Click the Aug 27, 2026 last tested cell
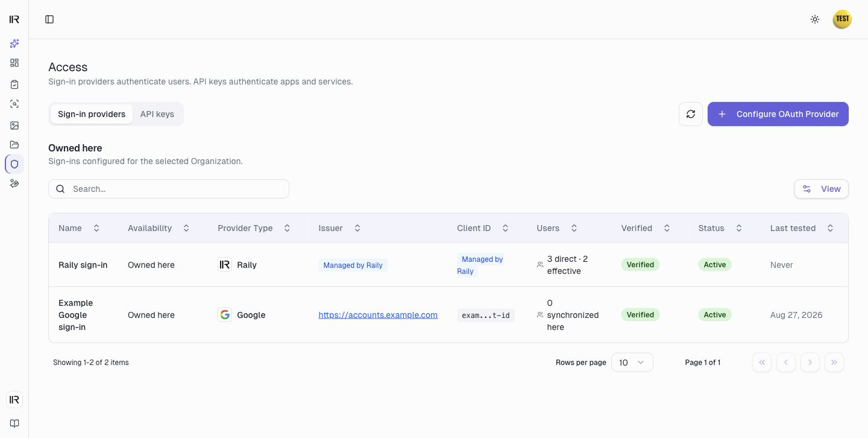868x438 pixels. (796, 315)
